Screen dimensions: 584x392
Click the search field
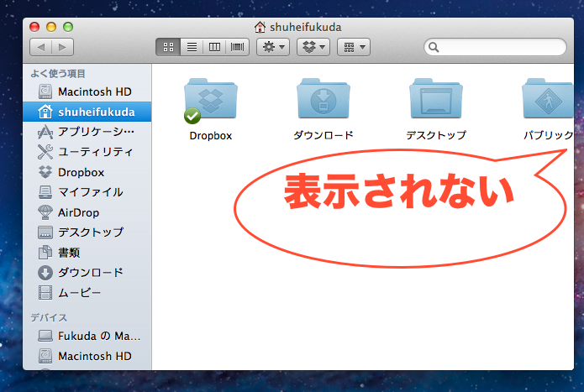tap(495, 47)
